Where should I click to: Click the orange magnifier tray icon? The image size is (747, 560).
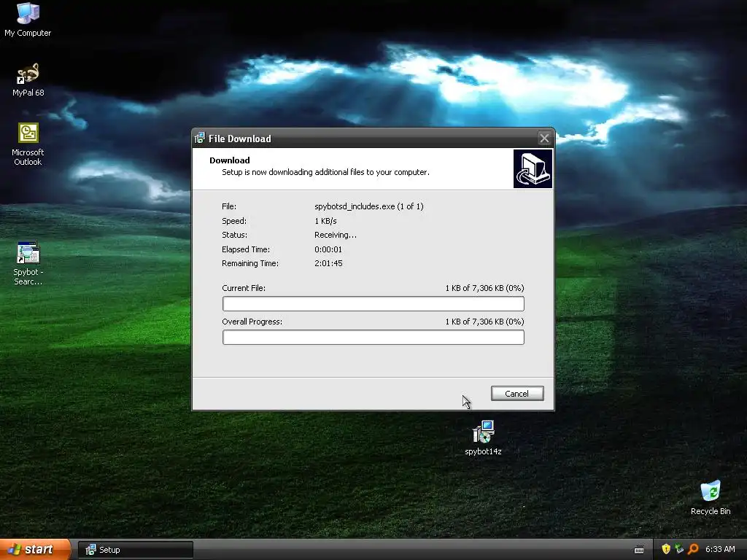pos(693,550)
